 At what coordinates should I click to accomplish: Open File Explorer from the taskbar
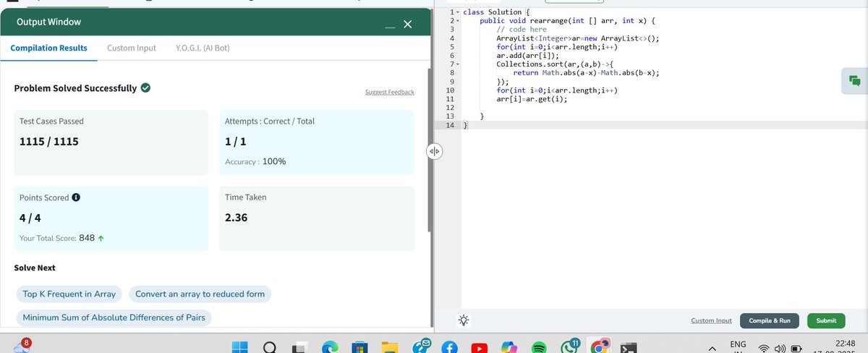click(390, 347)
